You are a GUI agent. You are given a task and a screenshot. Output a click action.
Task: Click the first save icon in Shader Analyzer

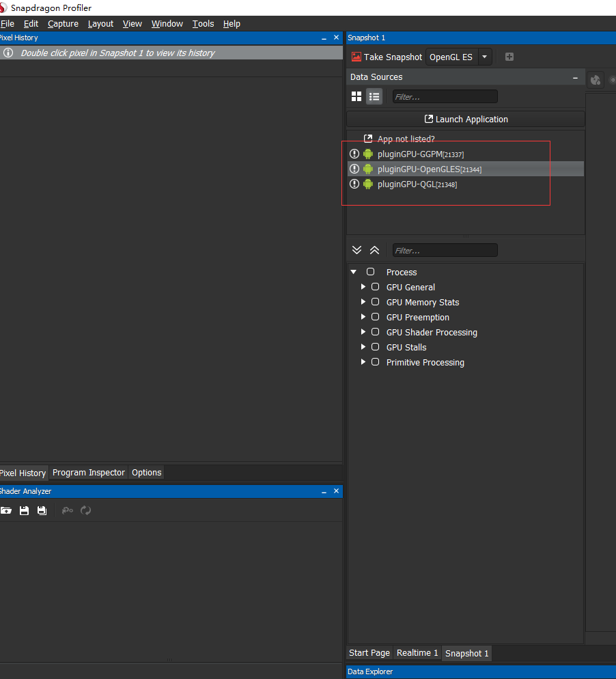coord(24,510)
